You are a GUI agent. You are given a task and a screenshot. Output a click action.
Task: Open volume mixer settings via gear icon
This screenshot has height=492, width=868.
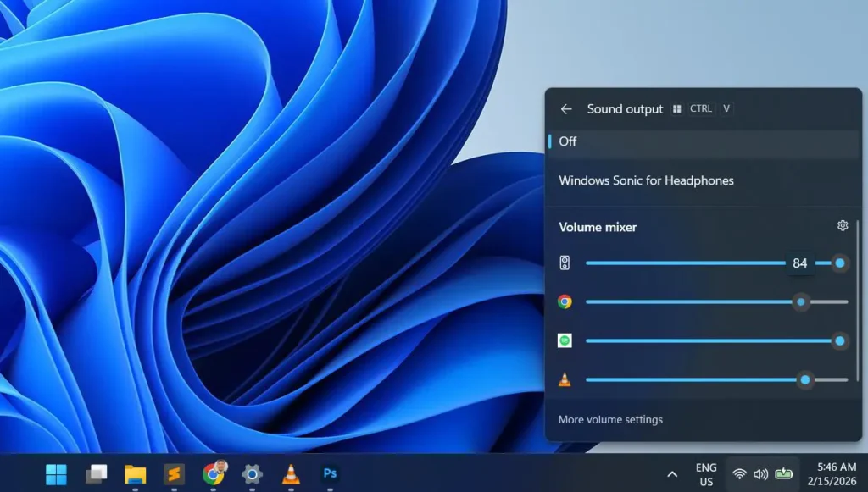click(x=842, y=226)
